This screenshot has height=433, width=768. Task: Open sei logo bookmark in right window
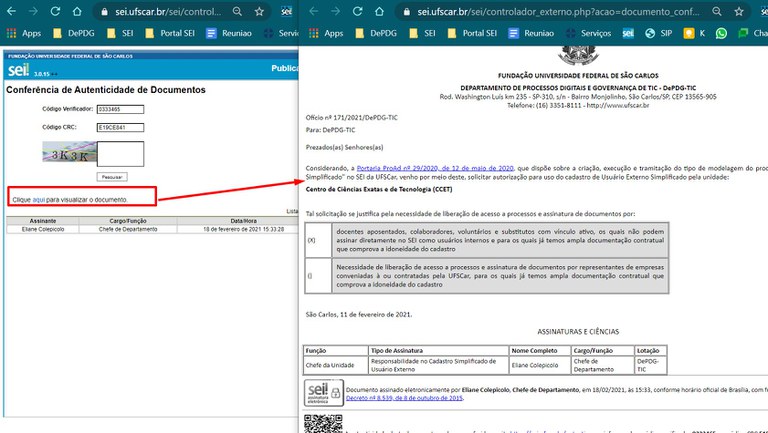[628, 33]
